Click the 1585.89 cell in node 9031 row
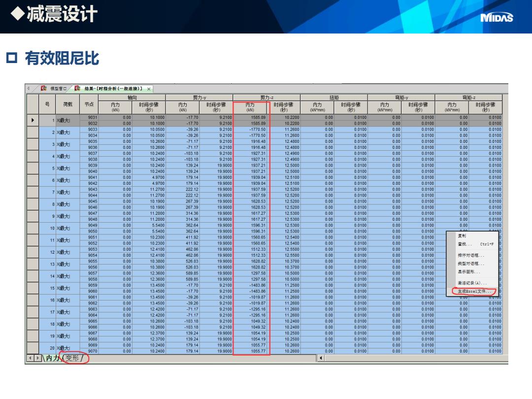This screenshot has height=399, width=532. [x=250, y=117]
